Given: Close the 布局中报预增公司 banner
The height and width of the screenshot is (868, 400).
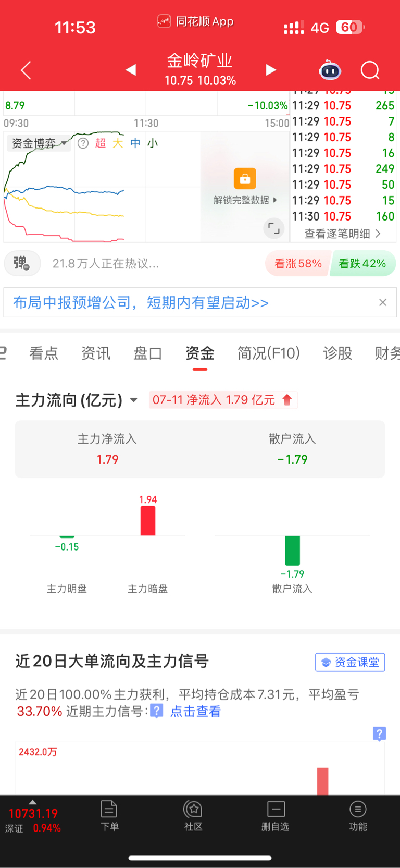Looking at the screenshot, I should pos(383,302).
